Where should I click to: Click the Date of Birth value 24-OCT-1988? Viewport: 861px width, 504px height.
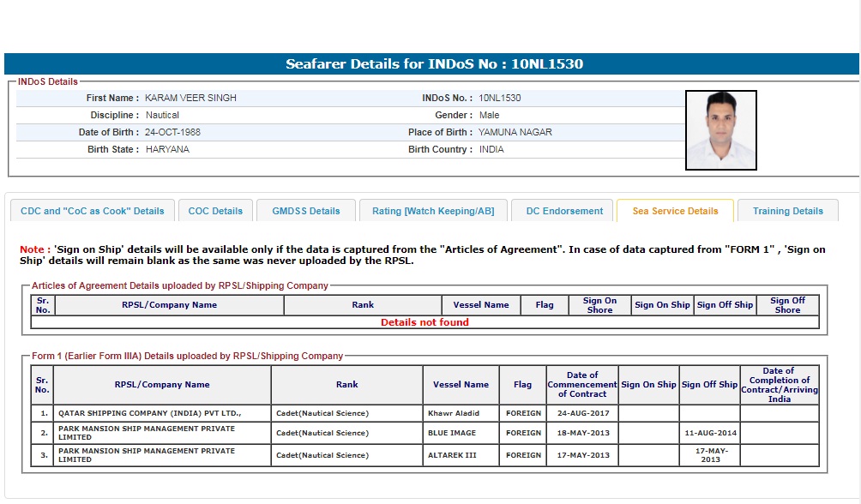pyautogui.click(x=172, y=132)
